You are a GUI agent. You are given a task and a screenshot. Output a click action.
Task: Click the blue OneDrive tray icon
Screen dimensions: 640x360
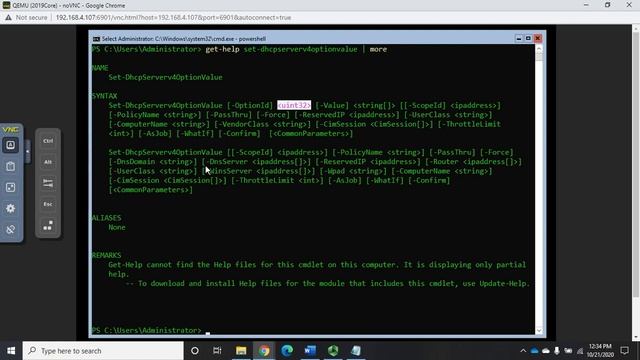click(534, 351)
